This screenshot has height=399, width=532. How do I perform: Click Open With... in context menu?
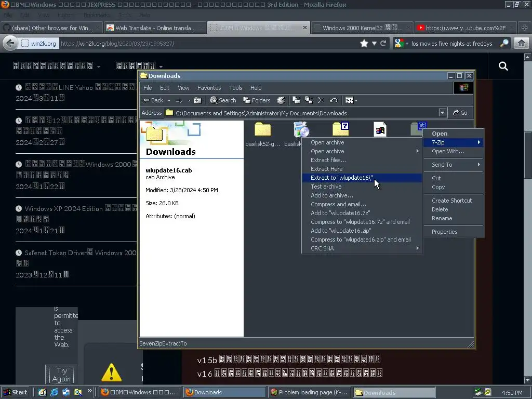(453, 151)
